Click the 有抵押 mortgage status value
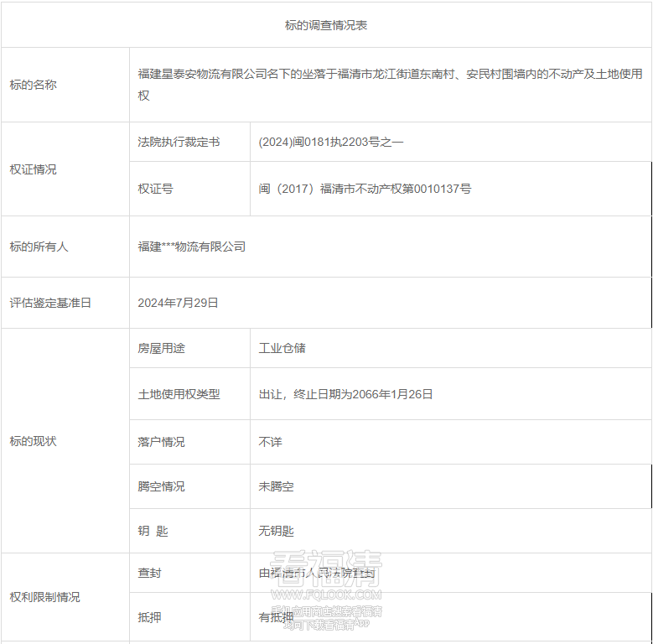The image size is (653, 644). [277, 617]
